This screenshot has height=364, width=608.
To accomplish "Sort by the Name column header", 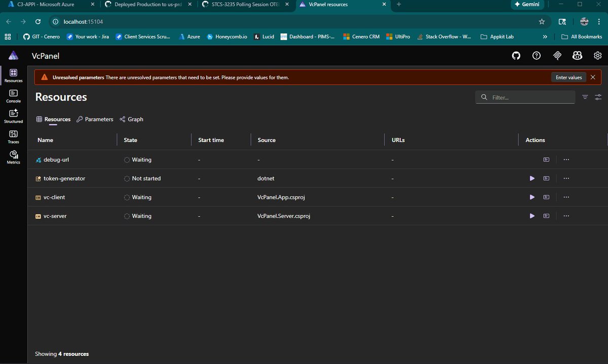I will coord(45,140).
